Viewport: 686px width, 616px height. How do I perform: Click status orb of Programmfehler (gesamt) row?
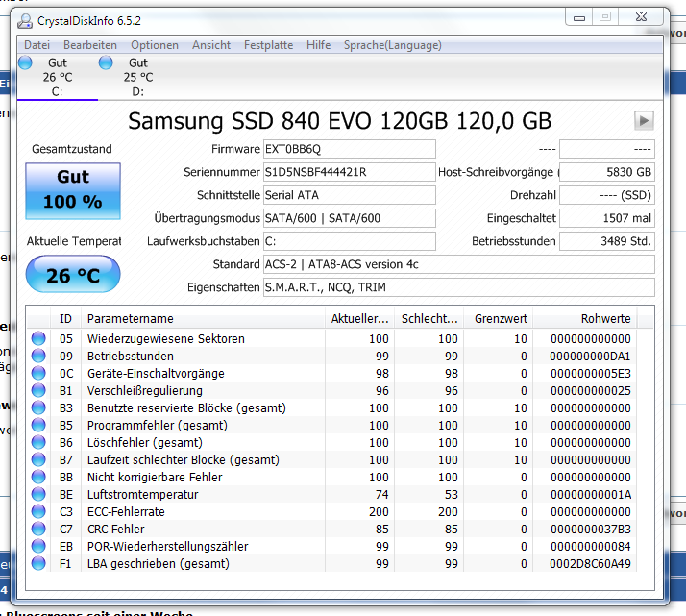click(x=38, y=425)
